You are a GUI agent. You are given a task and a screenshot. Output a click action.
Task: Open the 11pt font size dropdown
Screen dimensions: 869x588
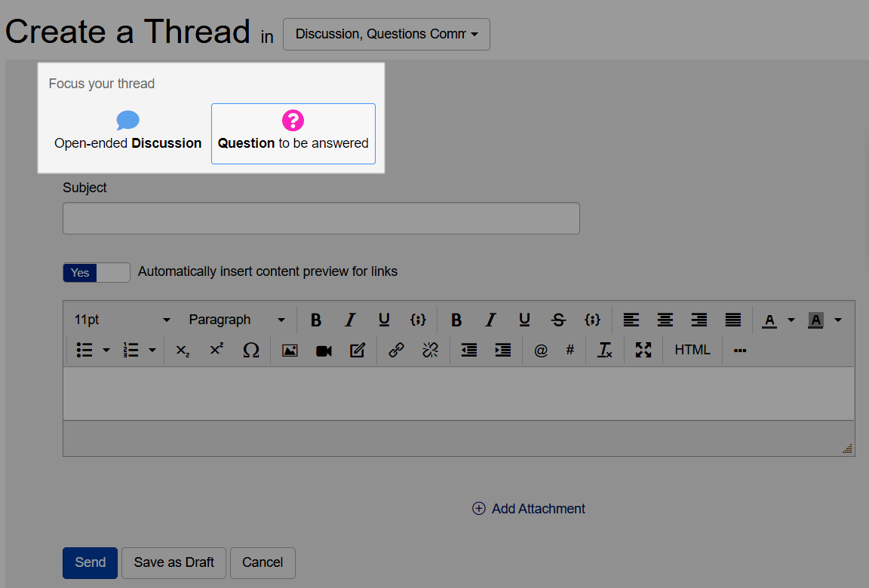click(122, 320)
